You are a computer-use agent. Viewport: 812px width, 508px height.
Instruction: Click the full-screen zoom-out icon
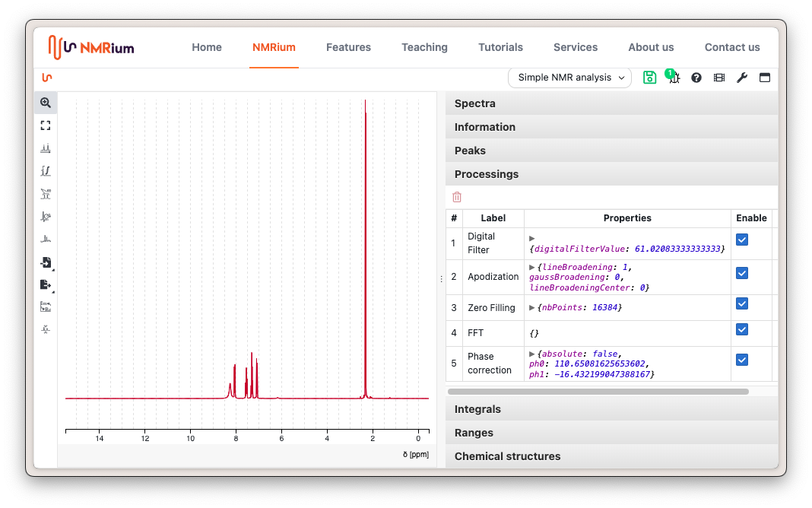tap(46, 125)
